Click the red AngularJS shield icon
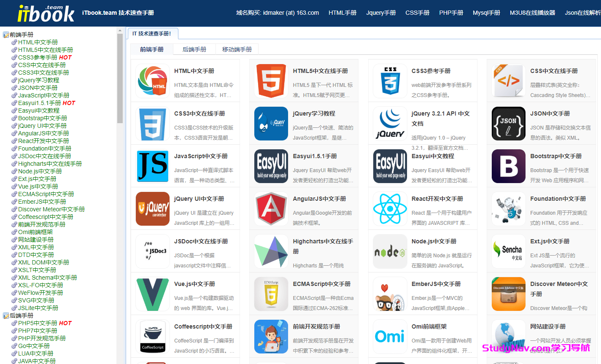601x364 pixels. (x=271, y=209)
